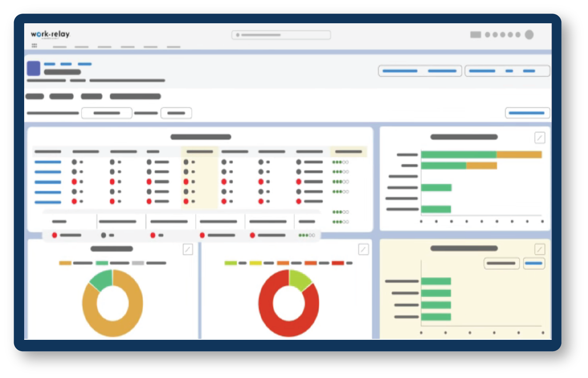Screen dimensions: 588x378
Task: Click edit pencil on top-right bar chart panel
Action: (540, 137)
